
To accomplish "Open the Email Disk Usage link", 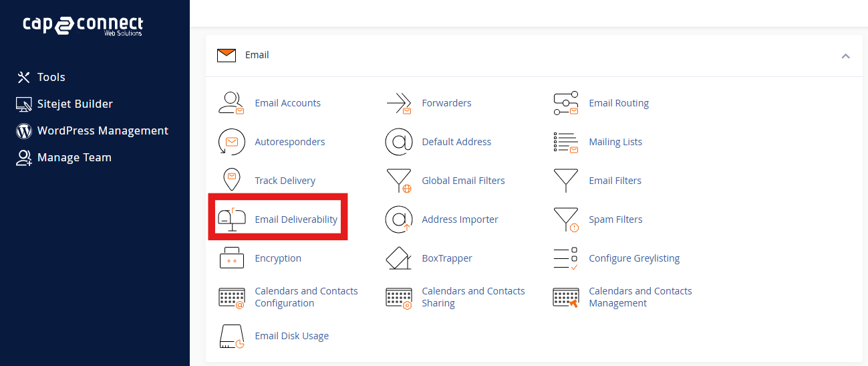I will click(291, 336).
